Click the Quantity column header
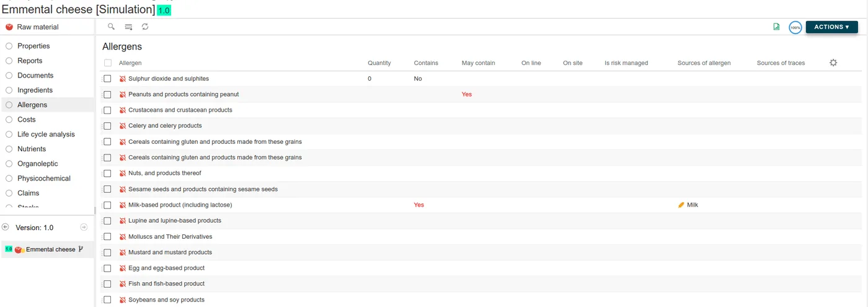Viewport: 868px width, 307px height. coord(379,63)
